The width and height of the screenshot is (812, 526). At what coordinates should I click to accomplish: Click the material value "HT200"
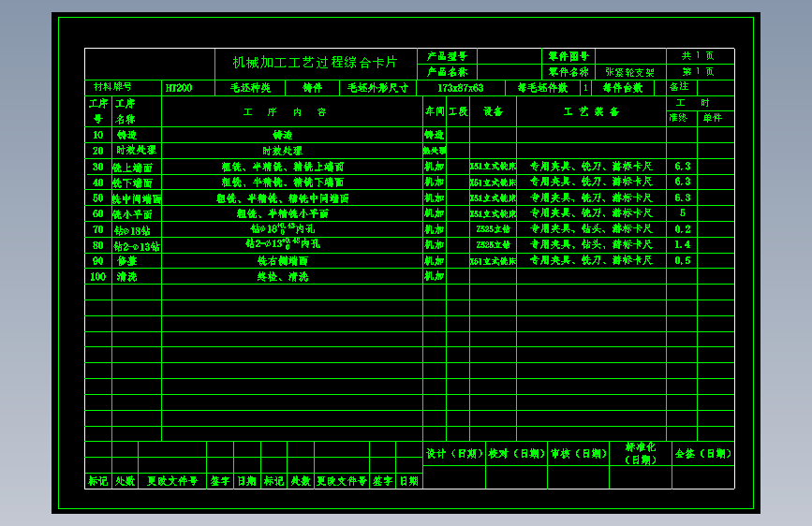[x=179, y=88]
